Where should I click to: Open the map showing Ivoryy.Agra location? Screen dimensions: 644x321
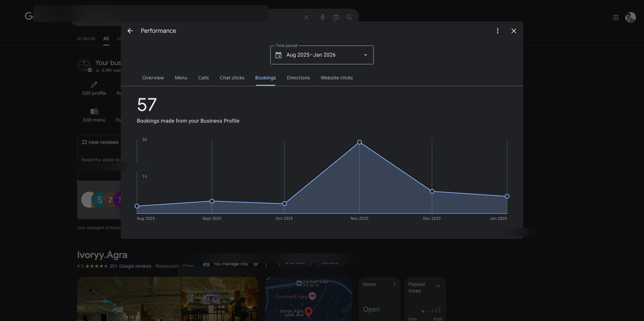[309, 299]
